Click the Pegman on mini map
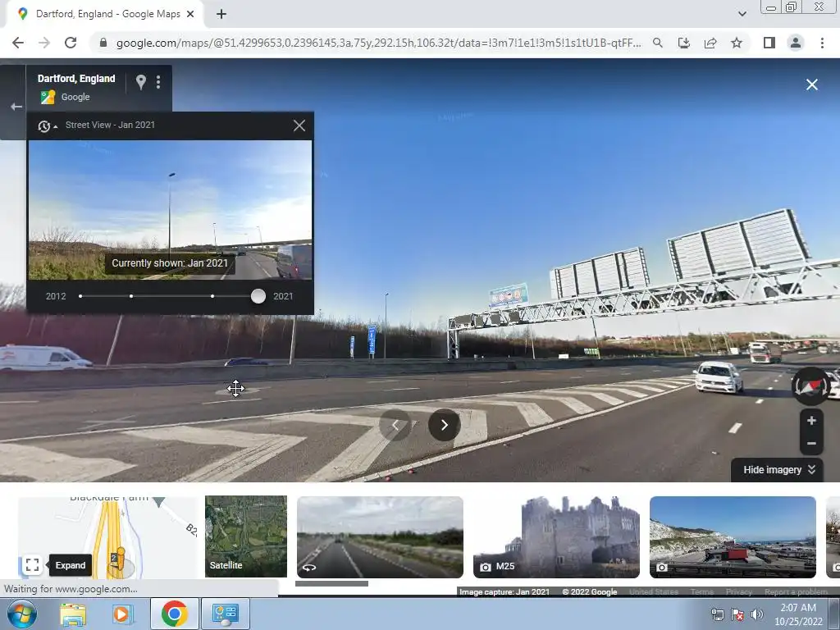The image size is (840, 630). click(119, 558)
